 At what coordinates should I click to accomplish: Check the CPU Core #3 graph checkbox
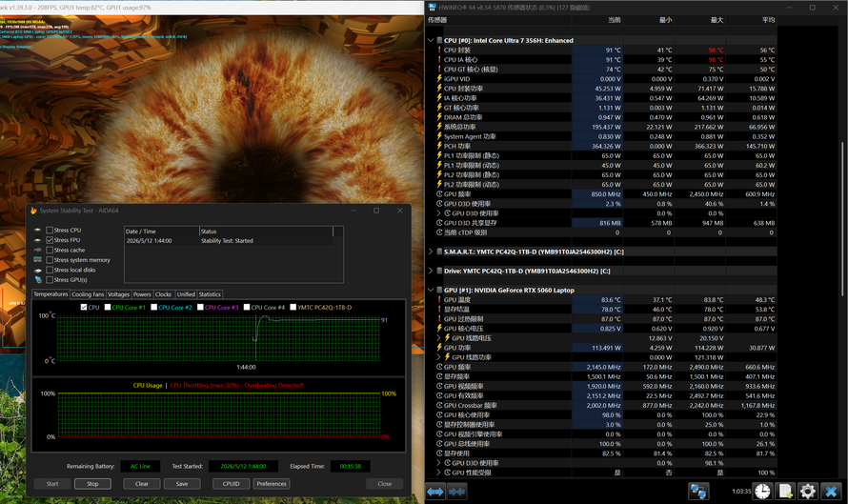(x=200, y=307)
